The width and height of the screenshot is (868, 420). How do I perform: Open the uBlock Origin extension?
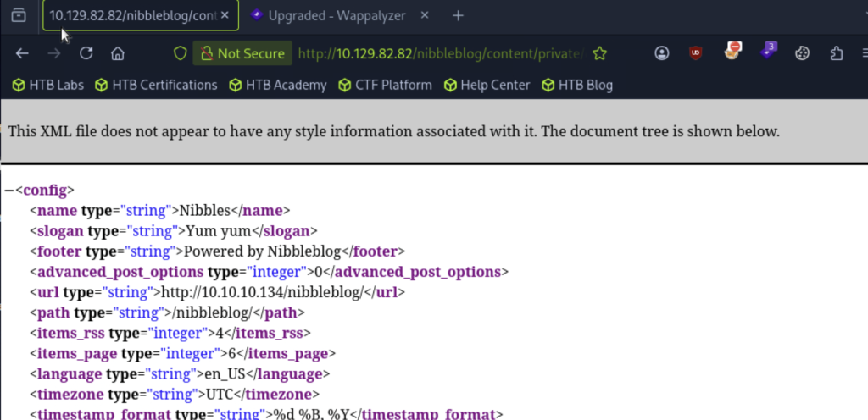696,53
